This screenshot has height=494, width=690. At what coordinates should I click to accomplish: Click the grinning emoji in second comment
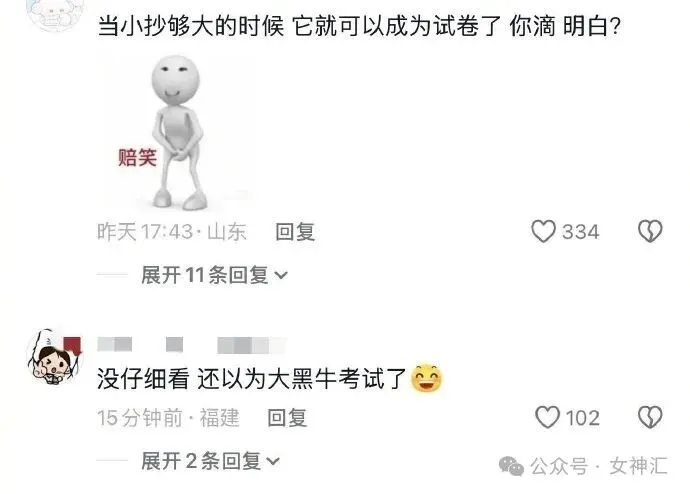coord(426,378)
